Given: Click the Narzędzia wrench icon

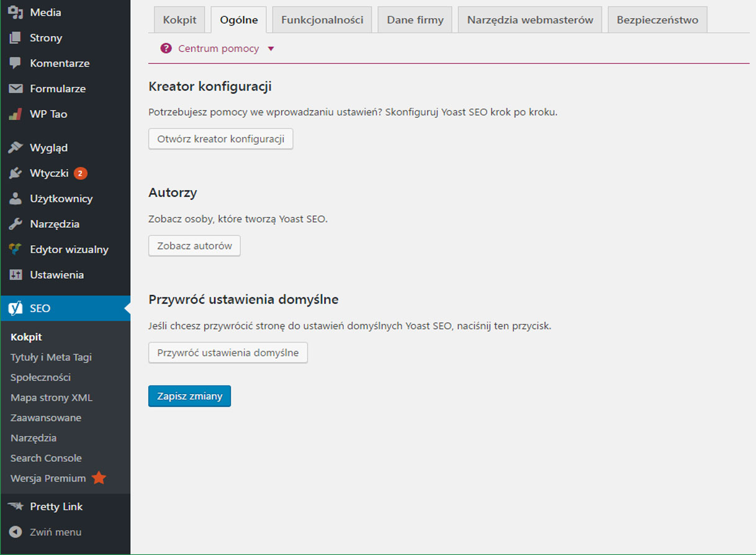Looking at the screenshot, I should tap(16, 224).
